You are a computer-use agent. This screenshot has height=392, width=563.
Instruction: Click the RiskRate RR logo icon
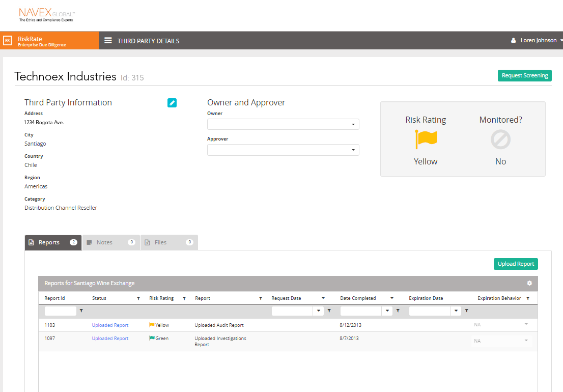click(x=8, y=41)
